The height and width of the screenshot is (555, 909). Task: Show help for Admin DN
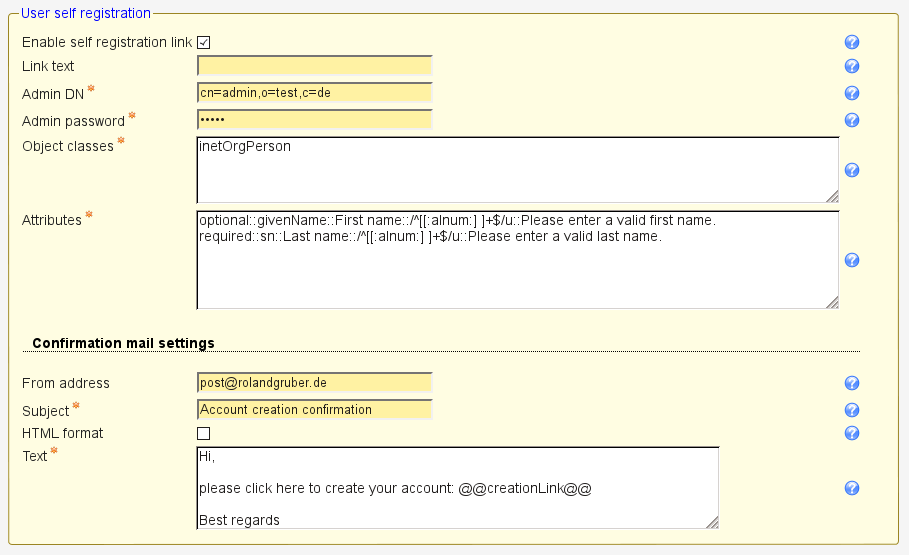point(852,93)
